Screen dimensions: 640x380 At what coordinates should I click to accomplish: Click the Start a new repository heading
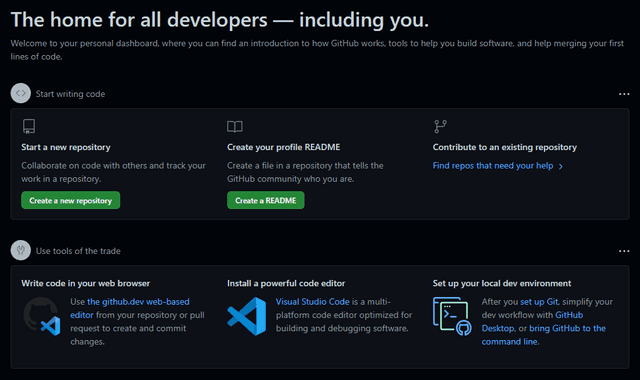click(66, 147)
